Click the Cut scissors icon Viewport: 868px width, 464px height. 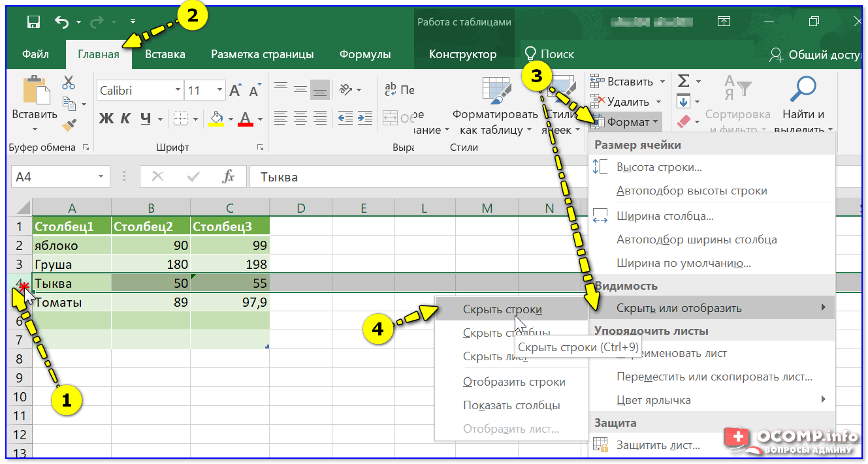(x=69, y=83)
